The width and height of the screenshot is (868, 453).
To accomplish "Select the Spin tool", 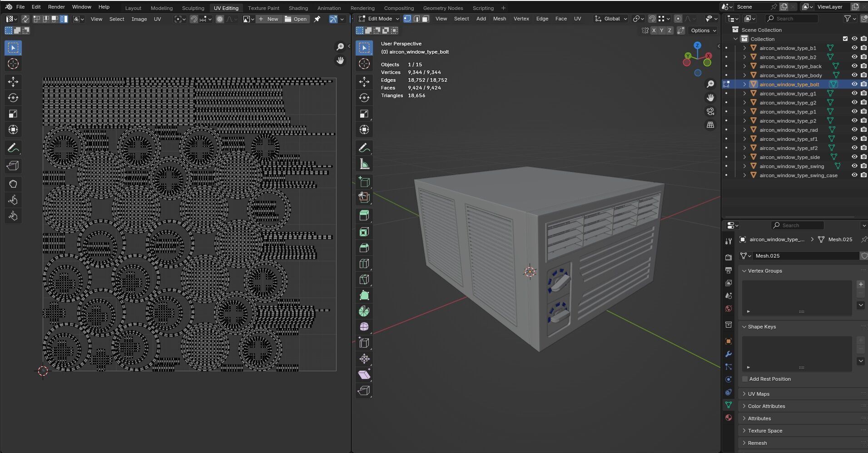I will (x=364, y=311).
